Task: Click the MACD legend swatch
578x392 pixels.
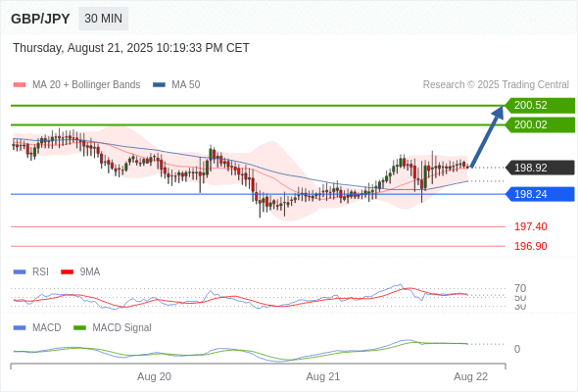Action: click(x=20, y=327)
